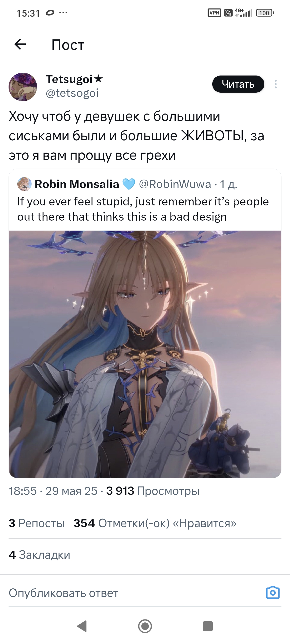The image size is (290, 644).
Task: Tap the VPN status bar icon
Action: point(214,13)
